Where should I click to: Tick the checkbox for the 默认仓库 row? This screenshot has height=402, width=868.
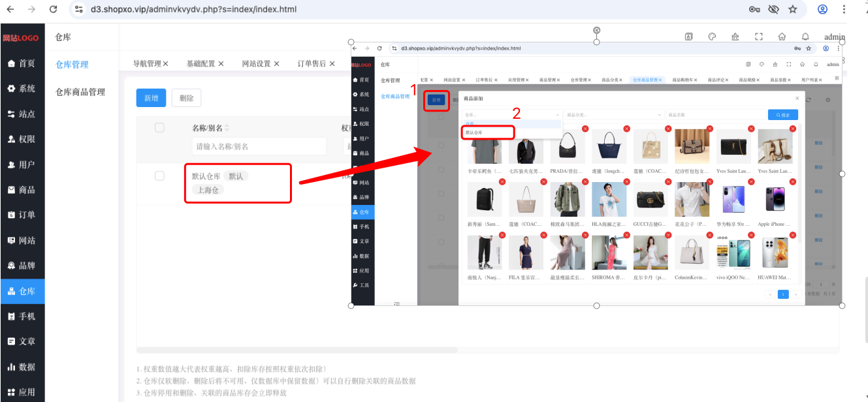coord(159,176)
